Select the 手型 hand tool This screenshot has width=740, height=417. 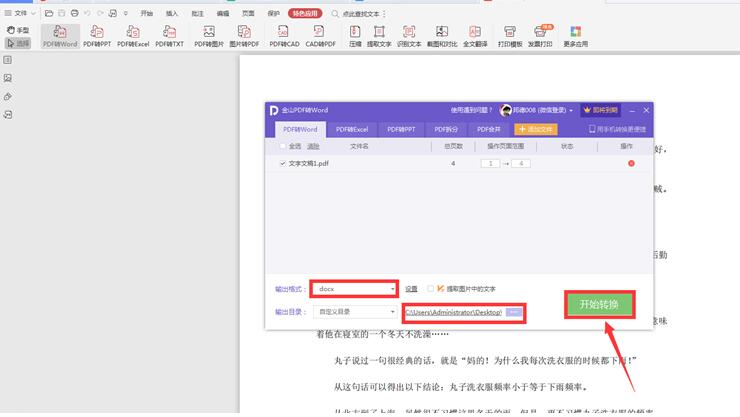tap(18, 30)
